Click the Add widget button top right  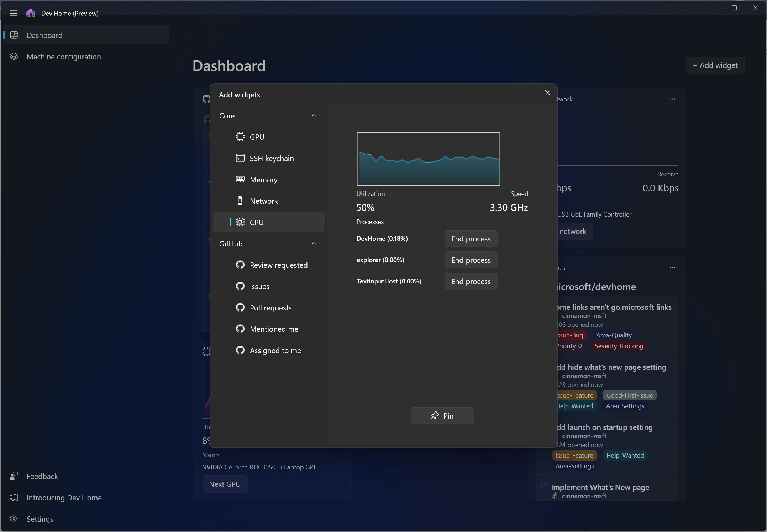715,65
